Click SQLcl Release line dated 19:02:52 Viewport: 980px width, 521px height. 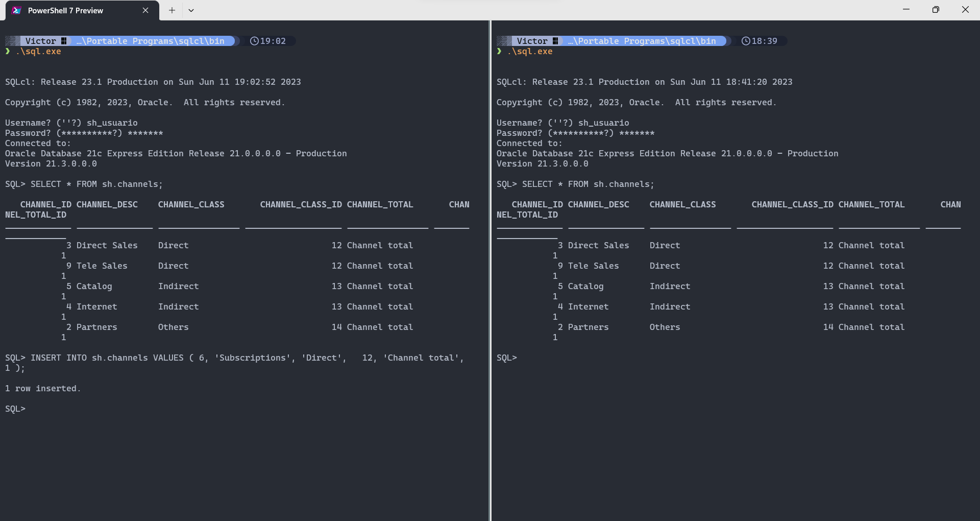coord(153,82)
